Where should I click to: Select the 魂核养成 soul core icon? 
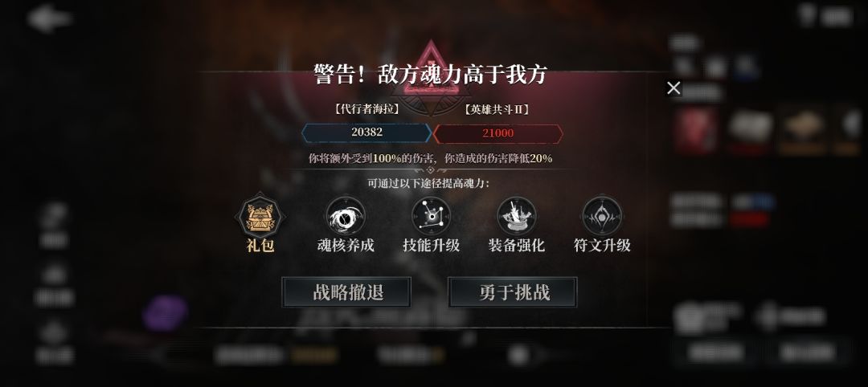(346, 216)
